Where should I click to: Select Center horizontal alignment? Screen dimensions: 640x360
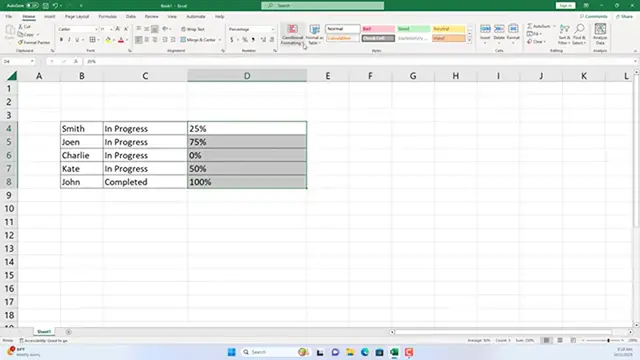147,40
